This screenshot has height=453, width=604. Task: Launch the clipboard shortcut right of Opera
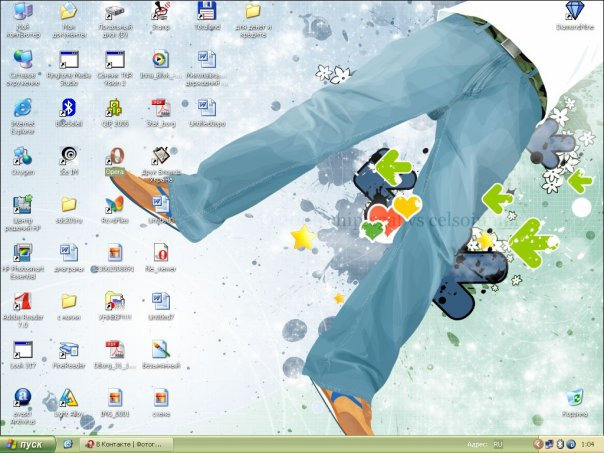161,156
